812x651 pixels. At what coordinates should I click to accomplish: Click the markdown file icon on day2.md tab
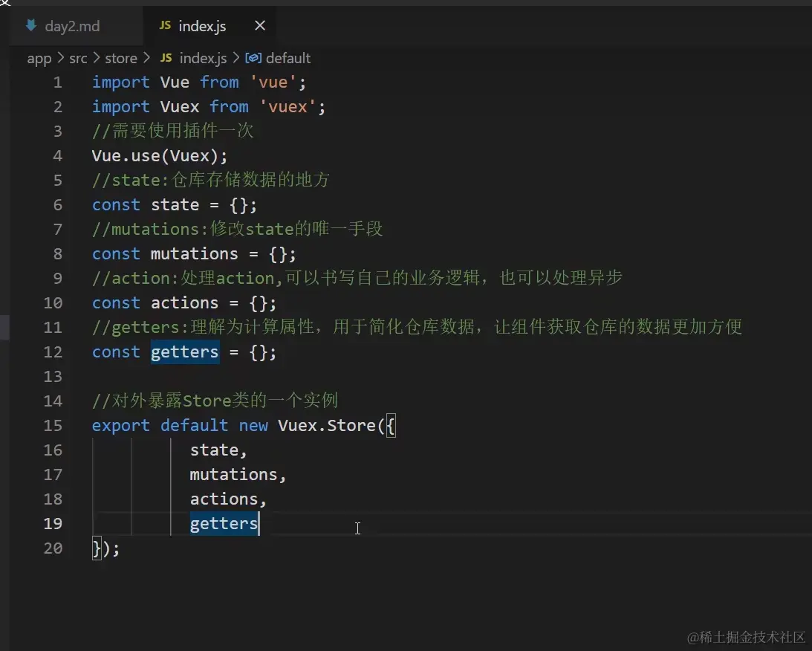pyautogui.click(x=30, y=26)
